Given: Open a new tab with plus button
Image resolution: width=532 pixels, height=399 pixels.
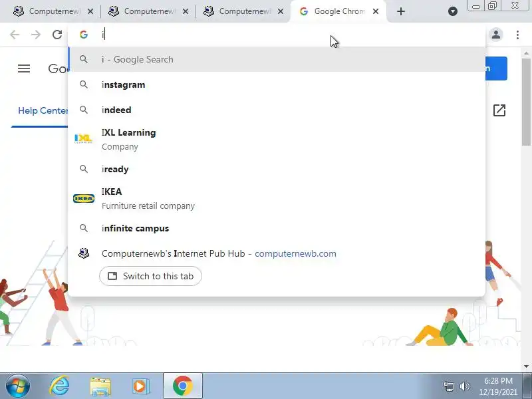Looking at the screenshot, I should 401,11.
